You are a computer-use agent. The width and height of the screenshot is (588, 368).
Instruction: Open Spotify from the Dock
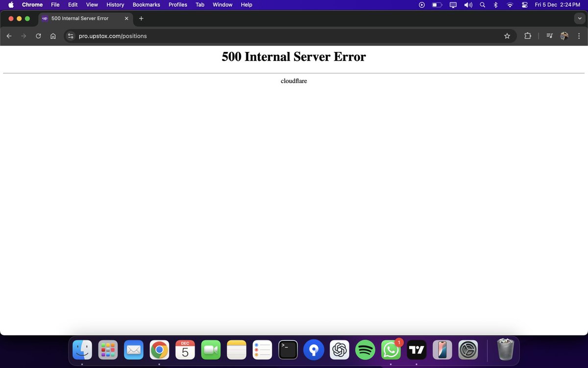coord(365,349)
